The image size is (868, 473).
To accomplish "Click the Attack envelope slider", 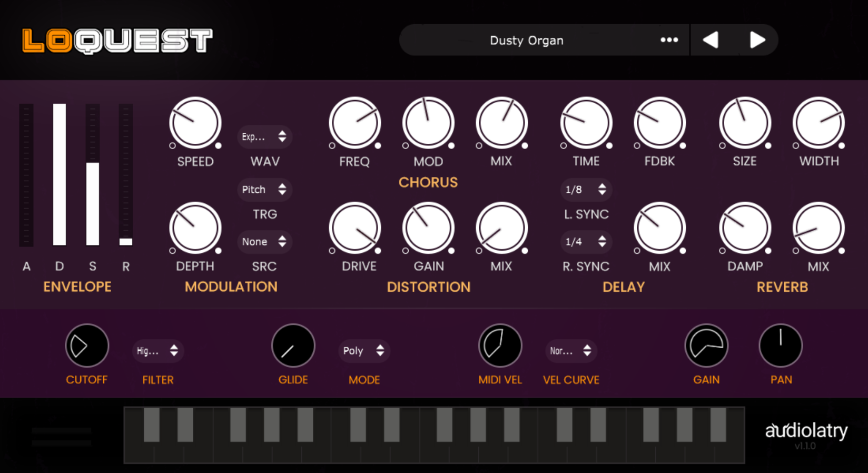I will coord(26,175).
